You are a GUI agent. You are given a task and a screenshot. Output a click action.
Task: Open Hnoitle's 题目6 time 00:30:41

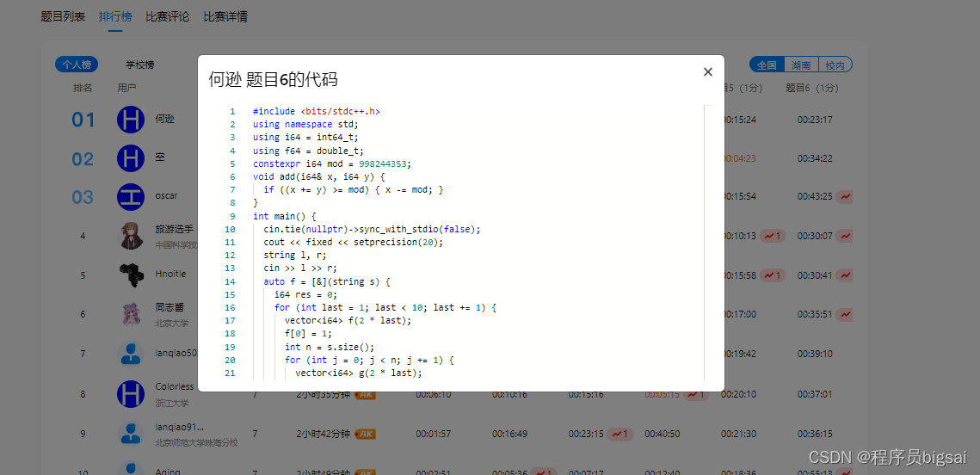(815, 275)
